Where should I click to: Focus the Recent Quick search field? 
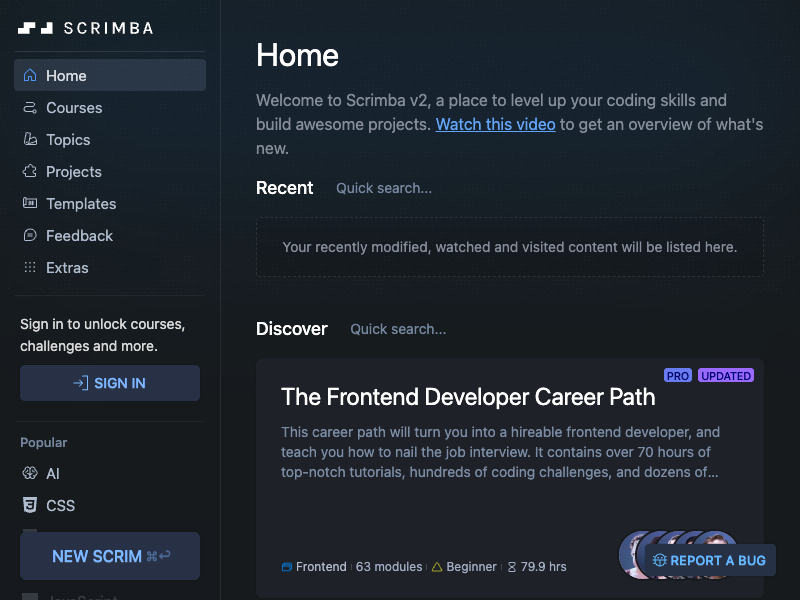(x=384, y=188)
